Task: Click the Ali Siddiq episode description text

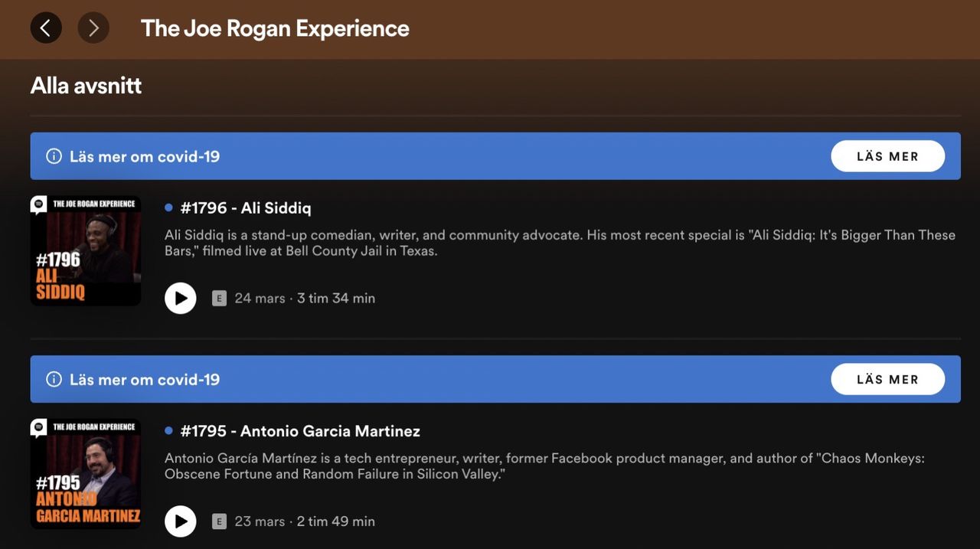Action: (x=559, y=243)
